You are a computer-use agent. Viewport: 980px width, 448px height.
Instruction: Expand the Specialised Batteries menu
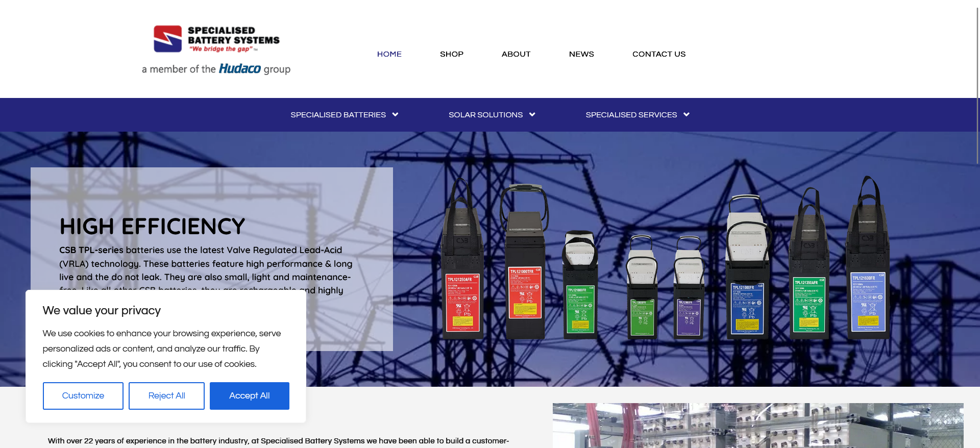click(x=338, y=115)
